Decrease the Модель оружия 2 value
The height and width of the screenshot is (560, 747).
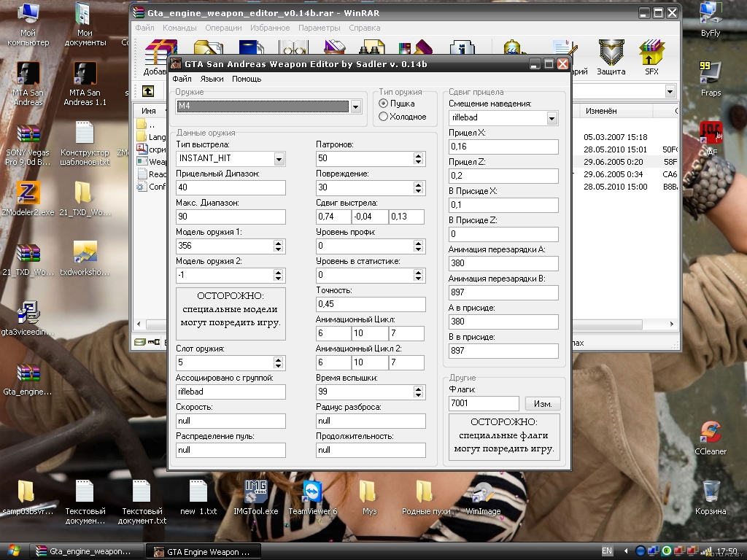pos(278,278)
